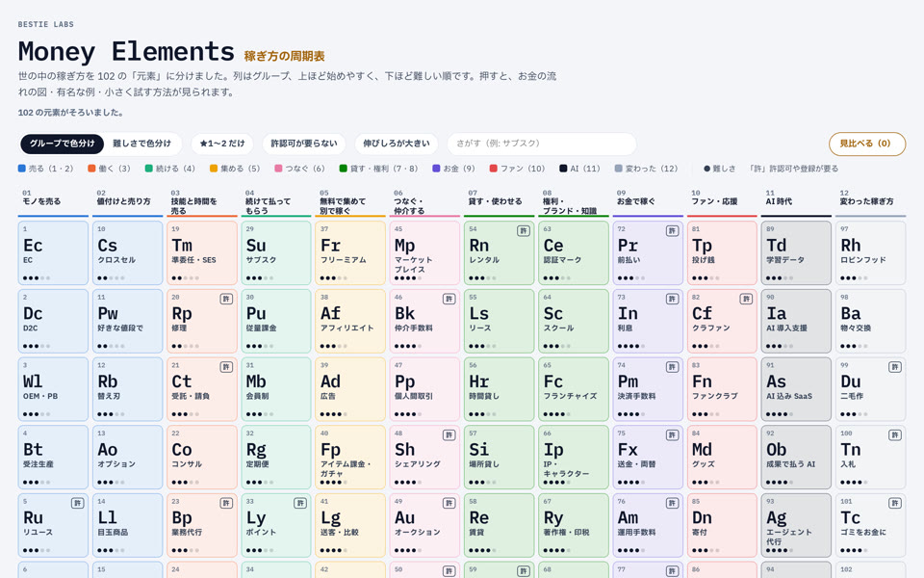Open the Fc フランチャイズ element card
Screen dimensions: 924x578
pos(574,389)
